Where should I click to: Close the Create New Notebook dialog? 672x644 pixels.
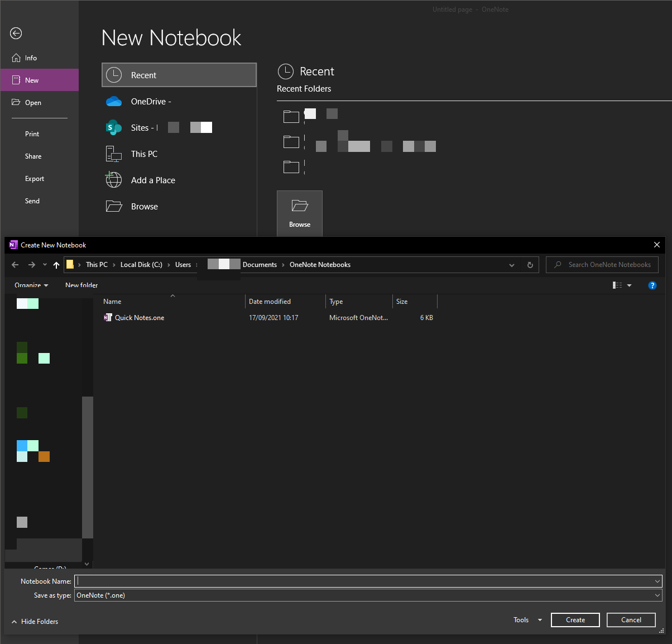657,245
